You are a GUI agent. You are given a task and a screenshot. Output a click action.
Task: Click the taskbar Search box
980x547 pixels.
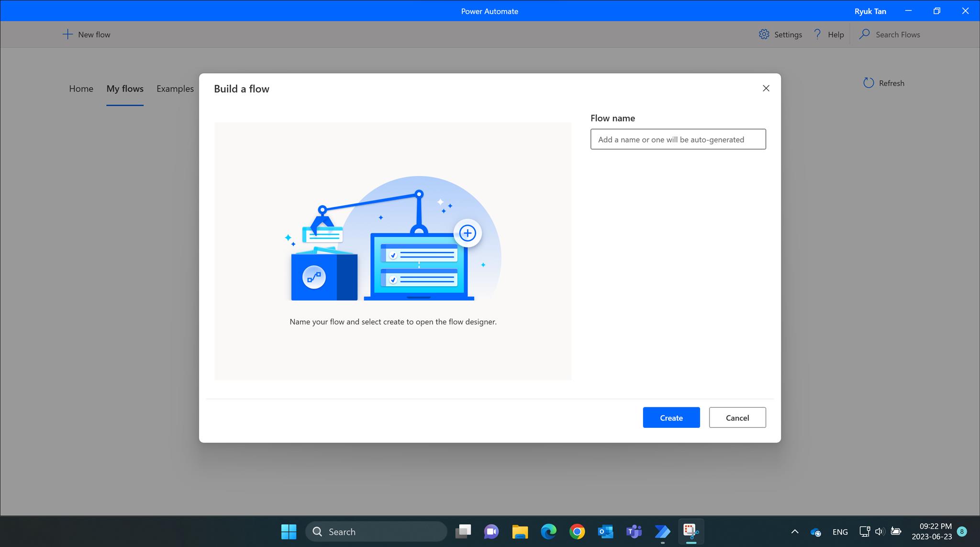click(376, 532)
